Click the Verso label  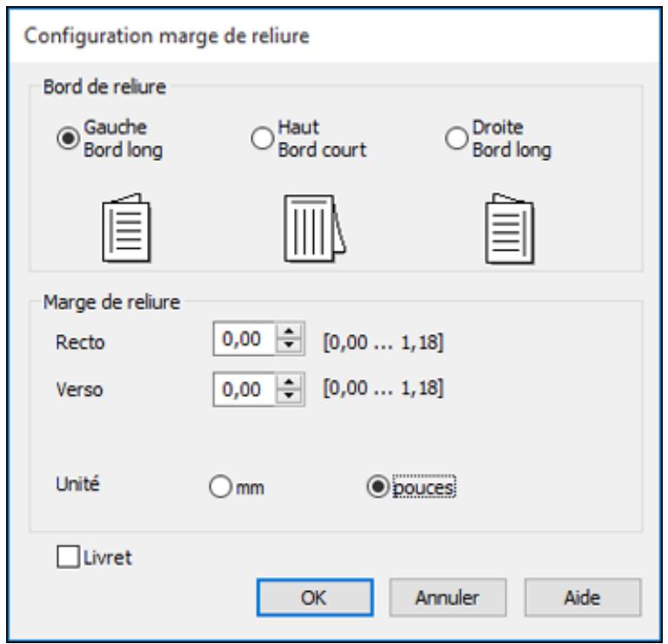pos(79,390)
